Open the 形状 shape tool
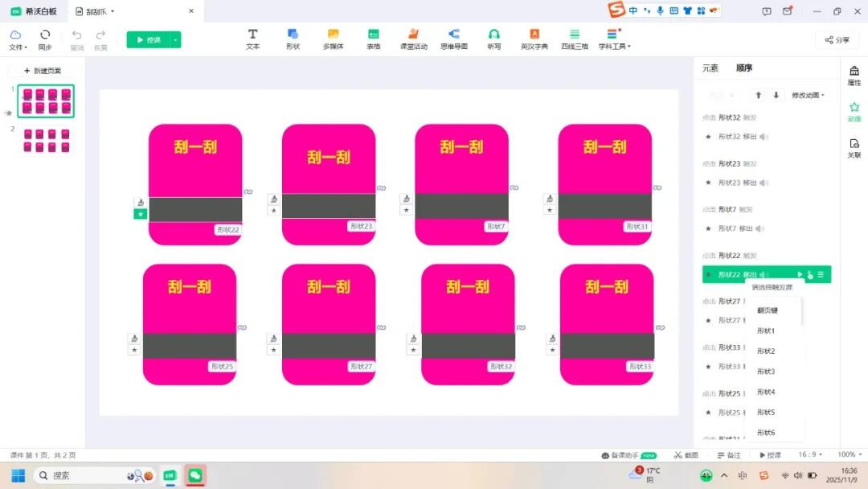This screenshot has height=489, width=868. tap(293, 39)
